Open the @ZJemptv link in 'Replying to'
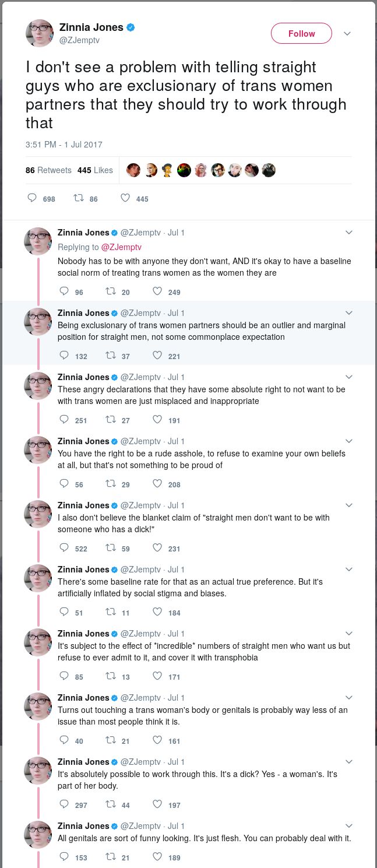The width and height of the screenshot is (377, 868). [x=121, y=247]
